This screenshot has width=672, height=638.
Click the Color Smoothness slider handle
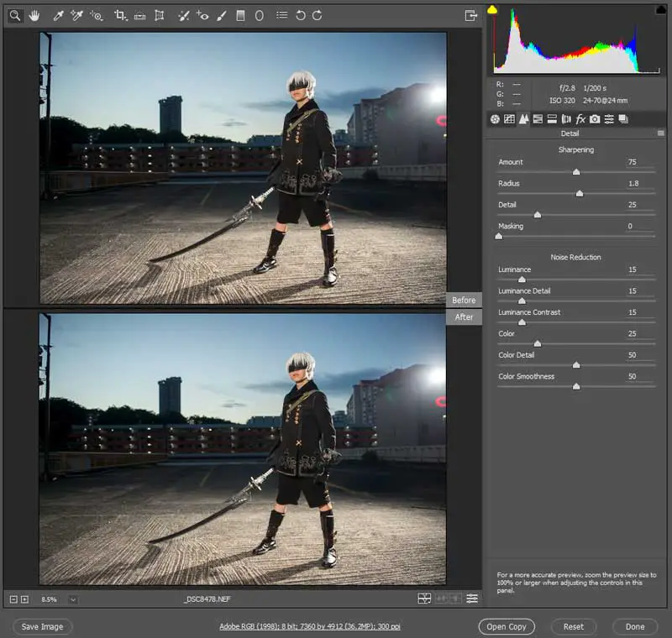click(576, 387)
